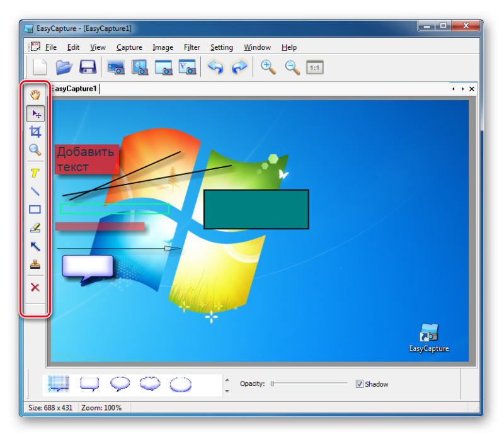Click the red X delete tool
The image size is (504, 437).
click(x=35, y=287)
